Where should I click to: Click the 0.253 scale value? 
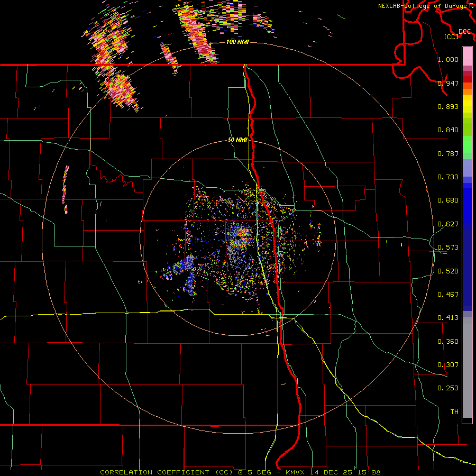pyautogui.click(x=448, y=388)
